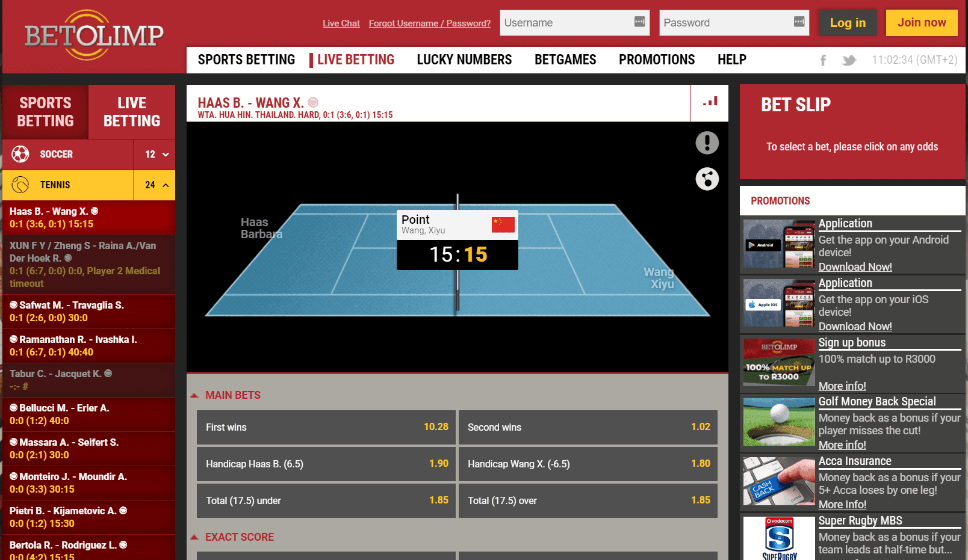Select Total (17.5) under odds
Viewport: 968px width, 560px height.
tap(326, 500)
